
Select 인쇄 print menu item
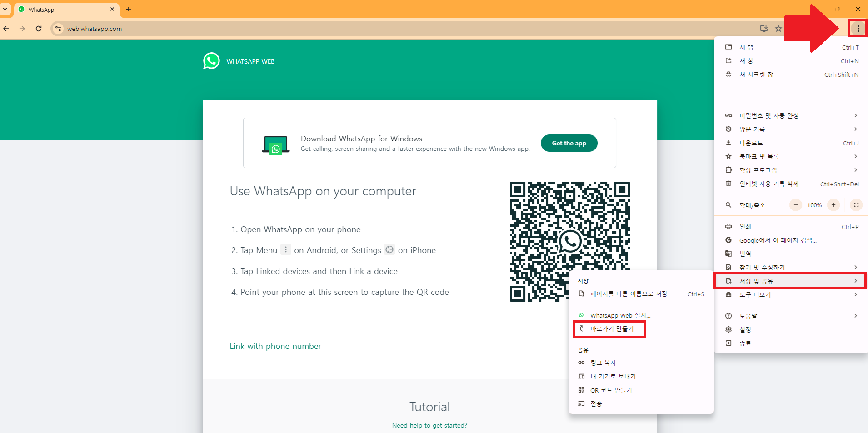pos(791,226)
